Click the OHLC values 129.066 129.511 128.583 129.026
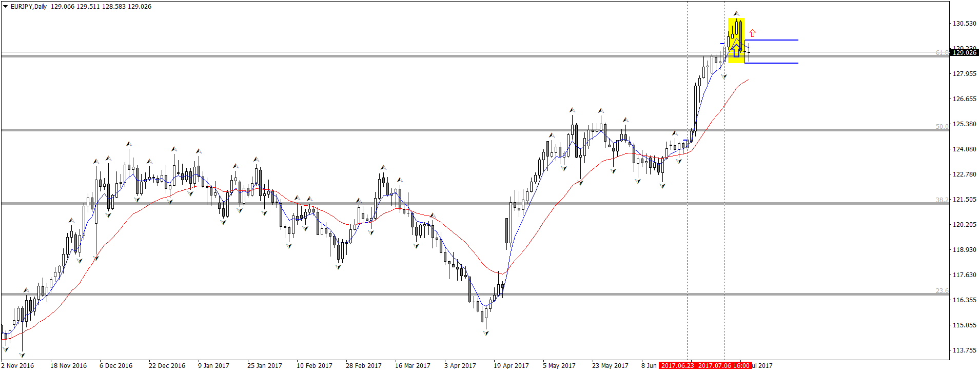This screenshot has width=980, height=372. (101, 7)
